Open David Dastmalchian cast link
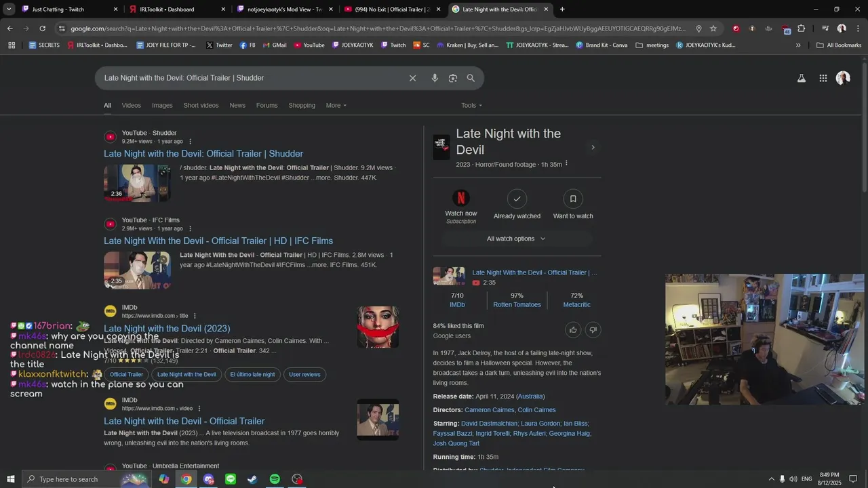 tap(489, 424)
